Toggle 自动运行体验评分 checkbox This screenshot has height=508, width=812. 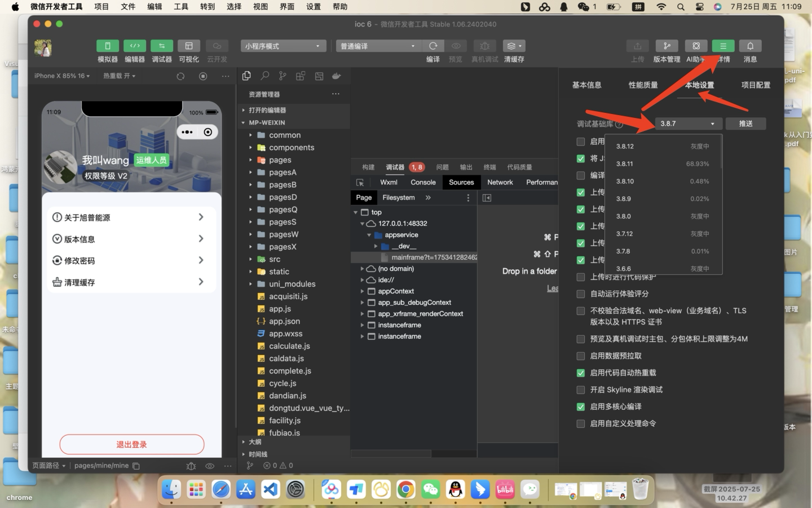(x=581, y=294)
